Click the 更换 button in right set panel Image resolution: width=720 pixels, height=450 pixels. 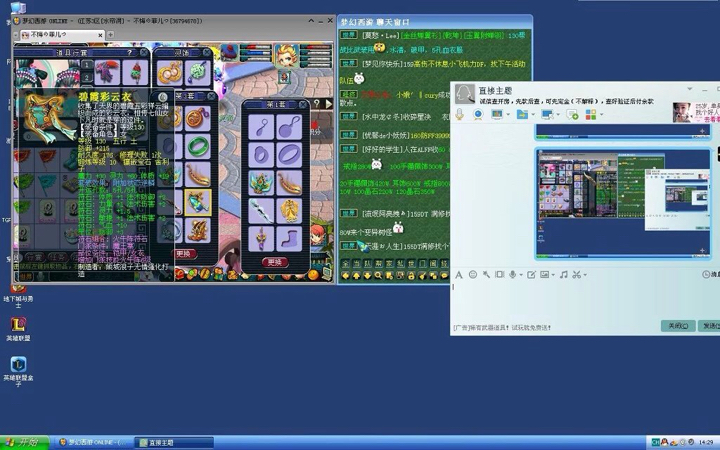(275, 262)
